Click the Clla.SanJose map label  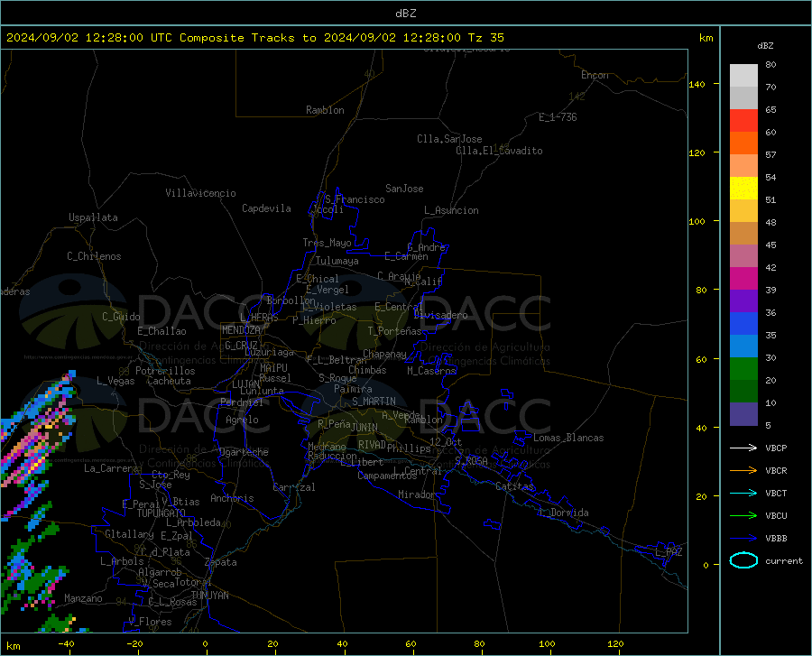[449, 139]
